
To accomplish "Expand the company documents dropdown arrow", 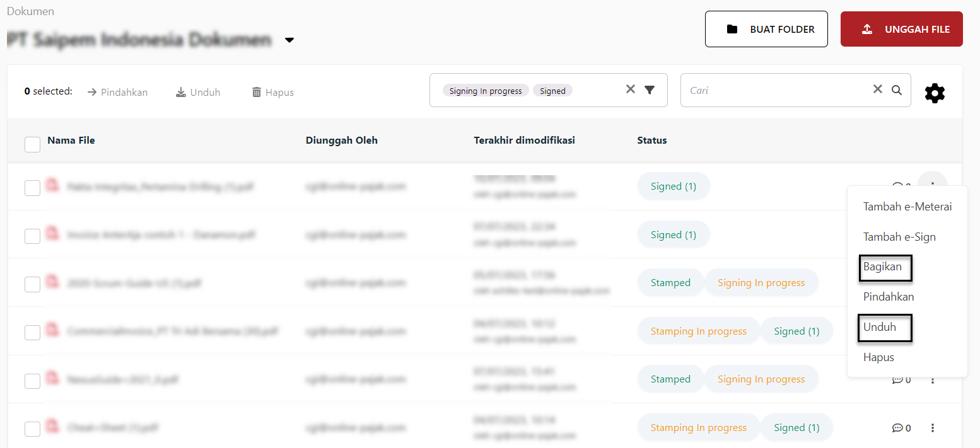I will 289,40.
